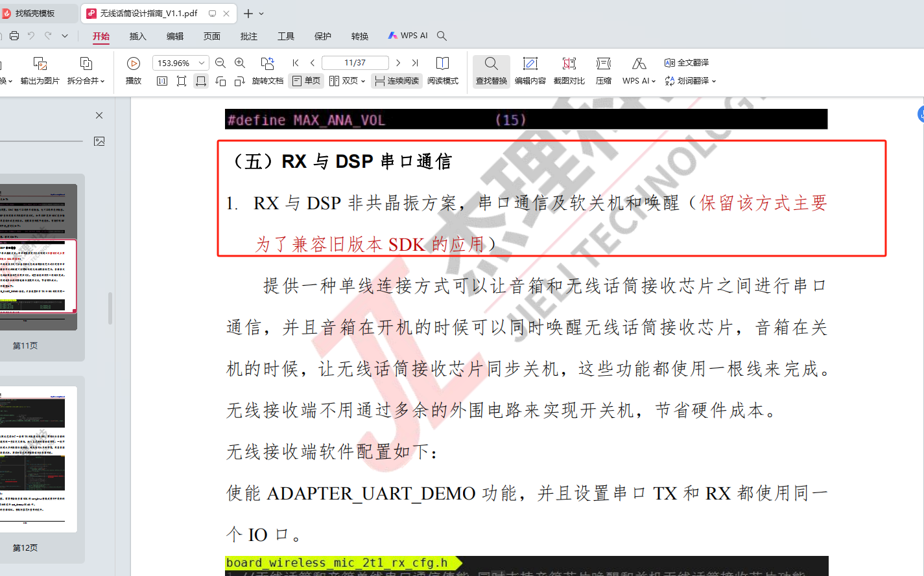Select the fit page width icon
The image size is (924, 576).
[201, 81]
